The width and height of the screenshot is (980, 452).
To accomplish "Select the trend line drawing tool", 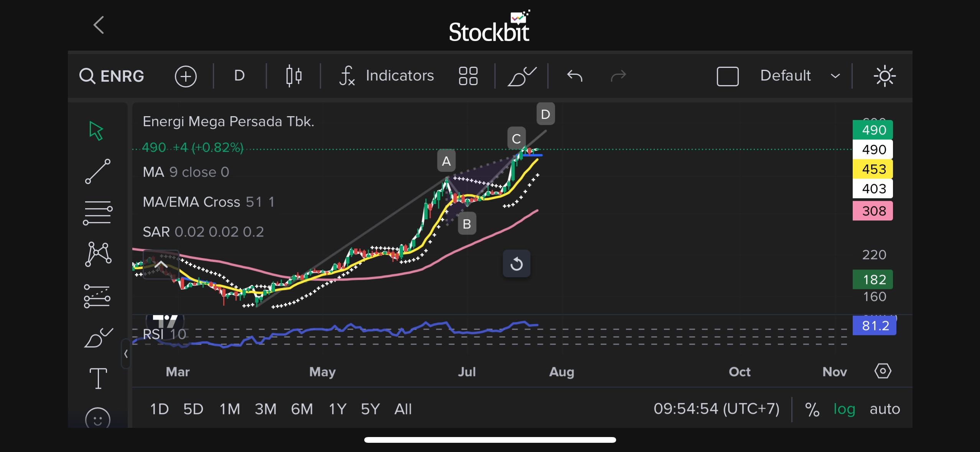I will pyautogui.click(x=98, y=171).
